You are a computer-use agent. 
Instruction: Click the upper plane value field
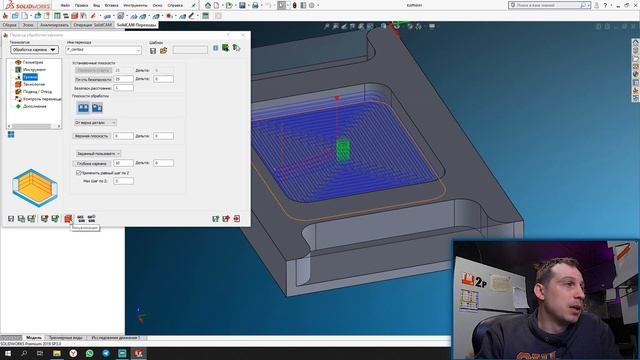(x=123, y=136)
